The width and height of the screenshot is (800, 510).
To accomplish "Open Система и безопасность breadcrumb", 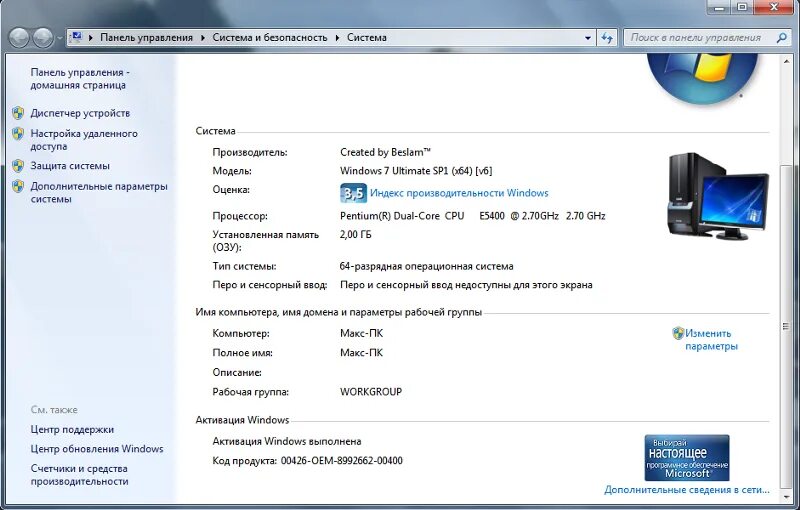I will point(270,38).
